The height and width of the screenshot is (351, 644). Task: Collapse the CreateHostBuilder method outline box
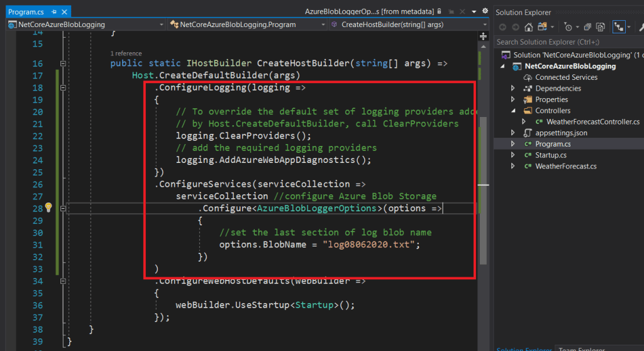pos(62,64)
